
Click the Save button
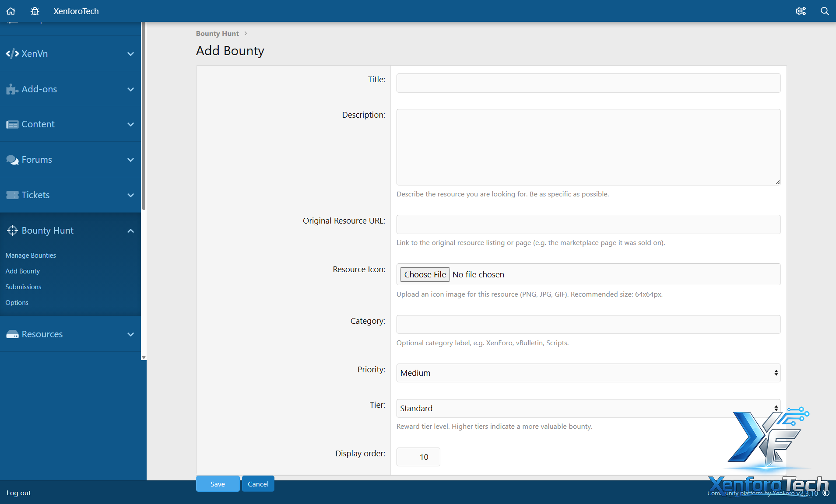click(x=218, y=484)
